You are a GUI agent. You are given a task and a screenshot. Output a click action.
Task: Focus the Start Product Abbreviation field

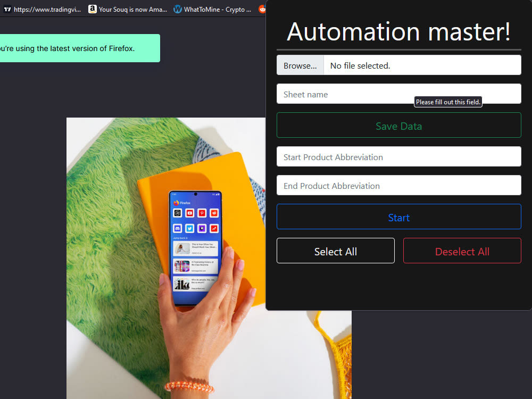pyautogui.click(x=399, y=156)
